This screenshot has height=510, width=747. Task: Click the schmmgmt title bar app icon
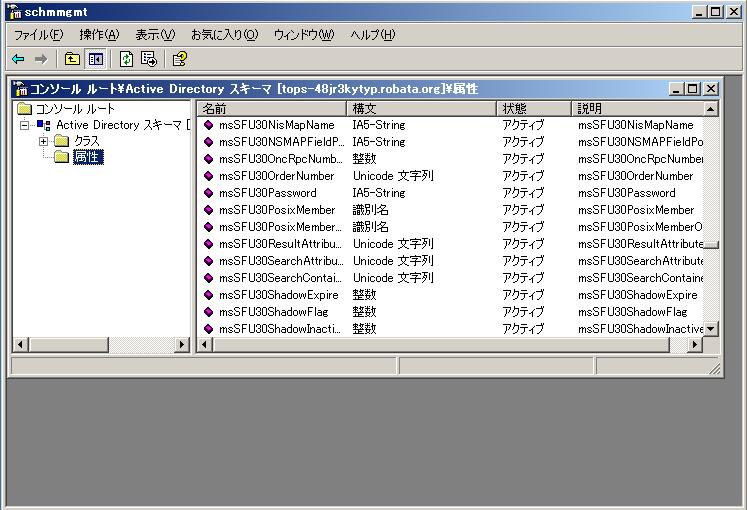(15, 12)
